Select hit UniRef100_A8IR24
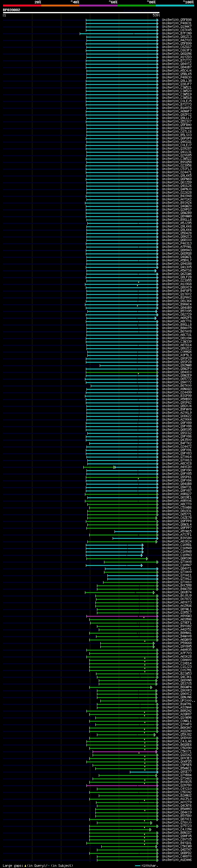This screenshot has height=868, width=197. [176, 542]
